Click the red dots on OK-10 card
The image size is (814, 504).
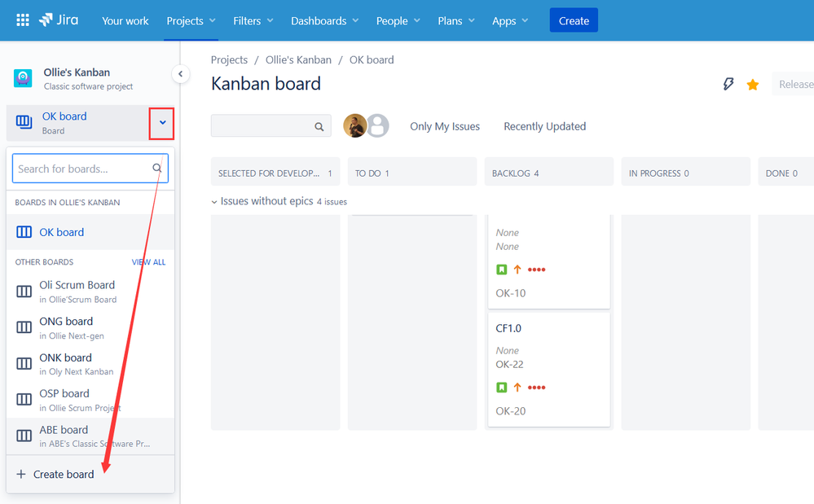(x=536, y=270)
